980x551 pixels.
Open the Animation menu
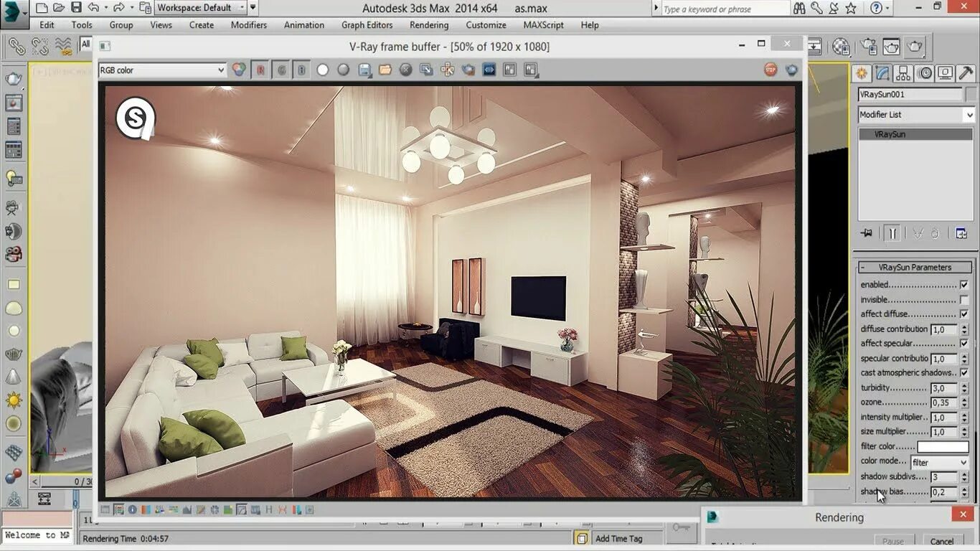pyautogui.click(x=304, y=24)
